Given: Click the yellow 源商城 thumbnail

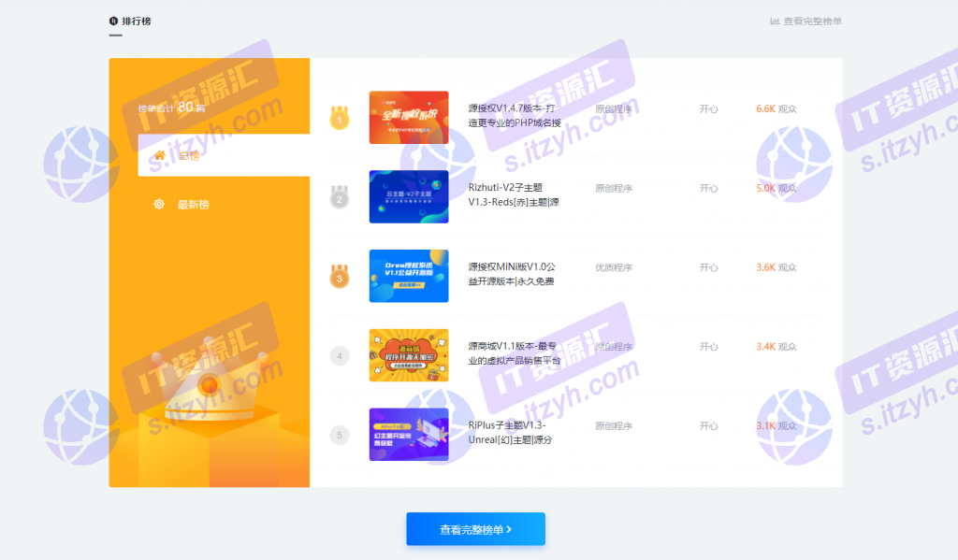Looking at the screenshot, I should point(409,355).
